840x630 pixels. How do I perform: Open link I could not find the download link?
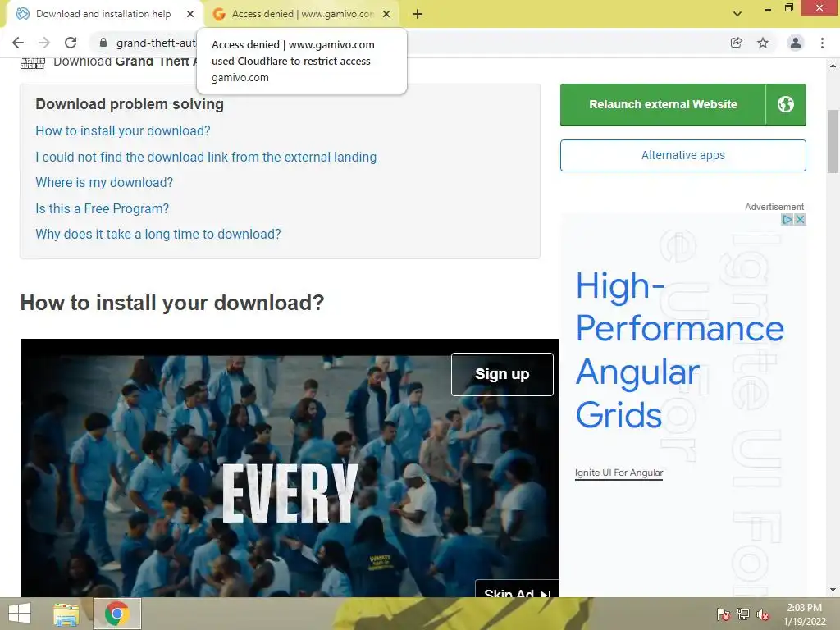tap(206, 157)
